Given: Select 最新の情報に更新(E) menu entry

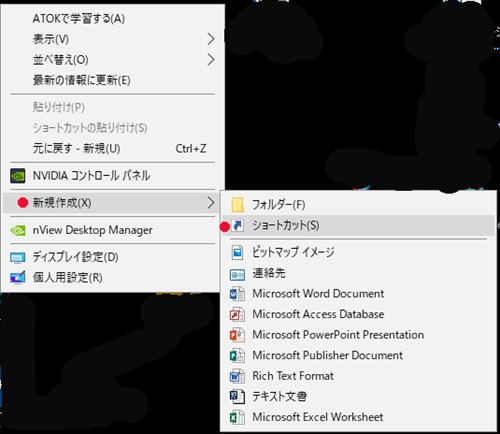Looking at the screenshot, I should pyautogui.click(x=113, y=80).
